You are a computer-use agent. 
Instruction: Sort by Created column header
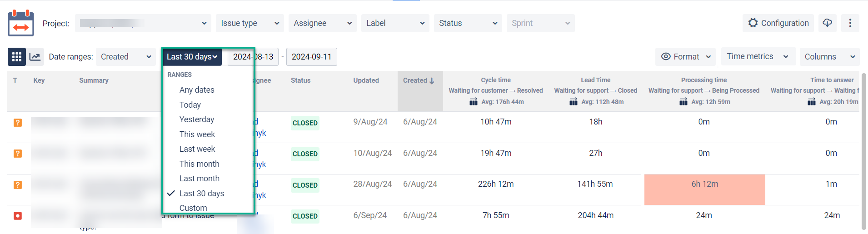(419, 80)
